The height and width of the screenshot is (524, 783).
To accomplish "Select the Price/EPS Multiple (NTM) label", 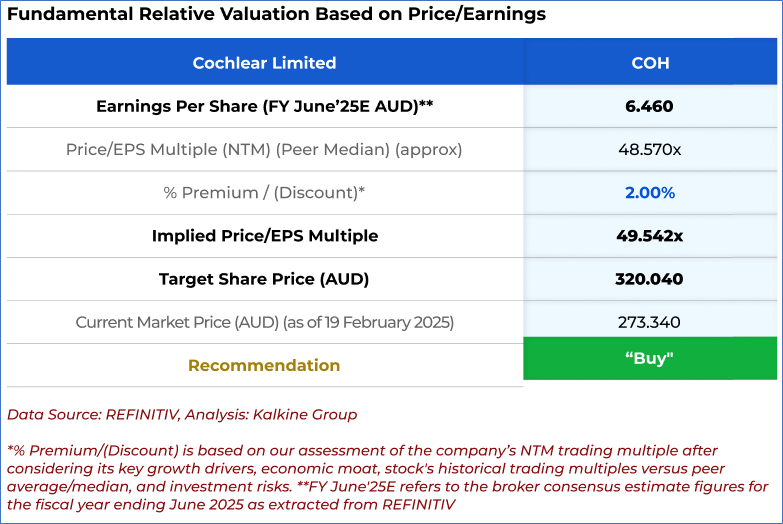I will point(264,150).
